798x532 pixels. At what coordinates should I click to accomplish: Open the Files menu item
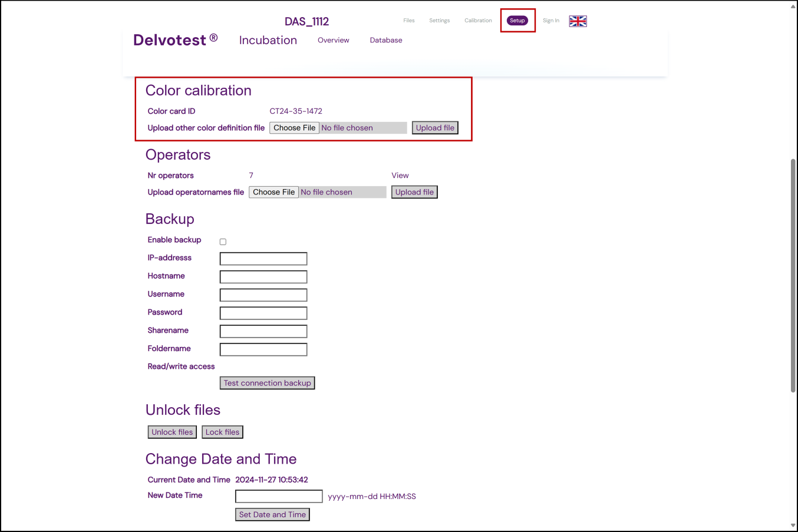(408, 21)
